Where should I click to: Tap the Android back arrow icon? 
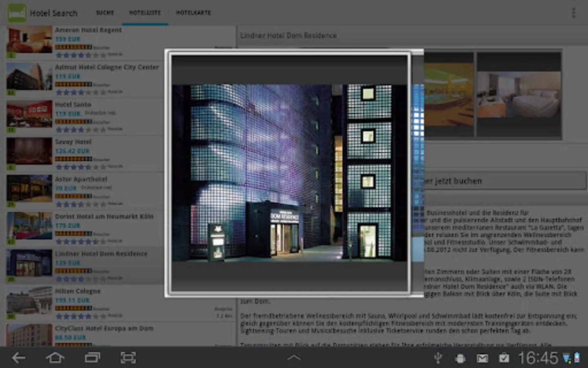coord(19,358)
